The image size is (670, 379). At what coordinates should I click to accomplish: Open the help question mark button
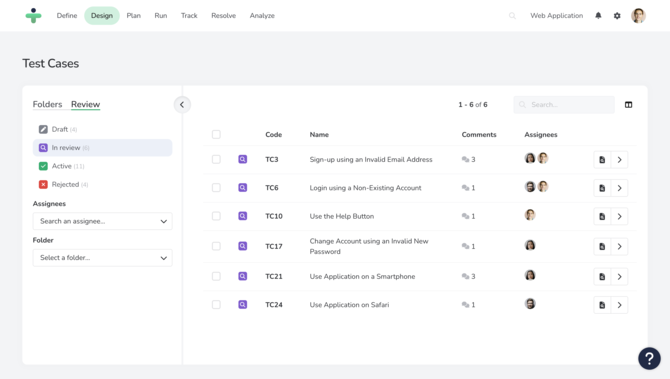649,358
